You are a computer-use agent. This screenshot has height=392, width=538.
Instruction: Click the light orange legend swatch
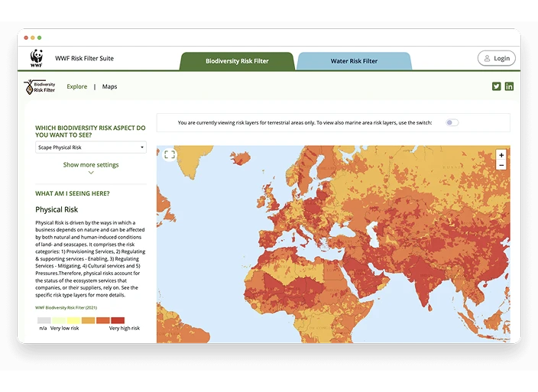(x=88, y=320)
